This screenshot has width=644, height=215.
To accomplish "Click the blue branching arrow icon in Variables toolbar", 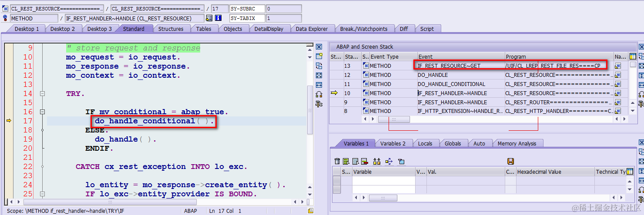I will point(389,162).
